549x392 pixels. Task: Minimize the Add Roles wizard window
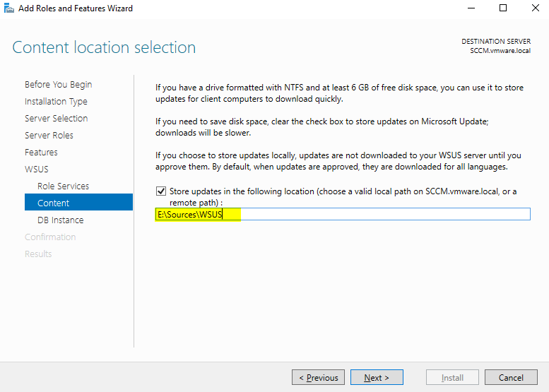471,8
